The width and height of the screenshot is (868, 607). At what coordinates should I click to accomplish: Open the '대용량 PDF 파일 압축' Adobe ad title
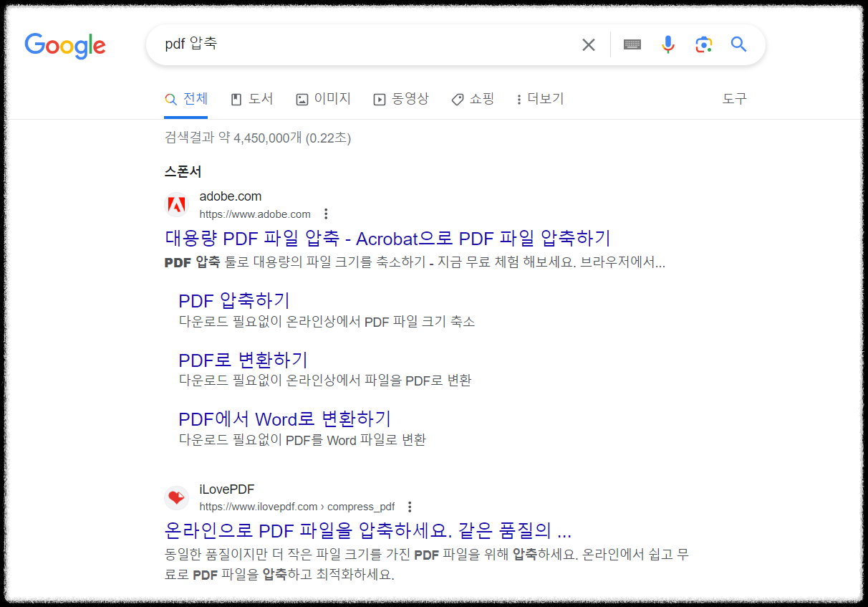[x=387, y=238]
